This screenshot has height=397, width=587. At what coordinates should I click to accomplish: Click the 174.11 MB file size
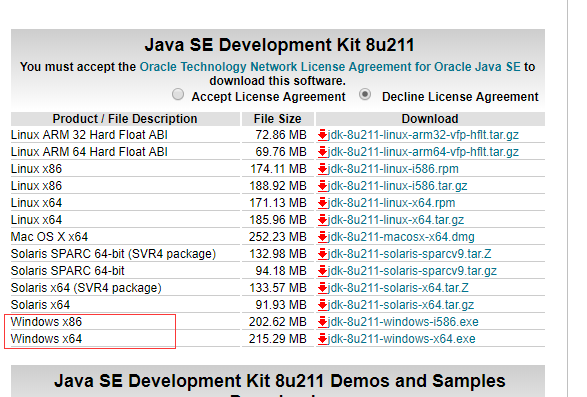(278, 169)
